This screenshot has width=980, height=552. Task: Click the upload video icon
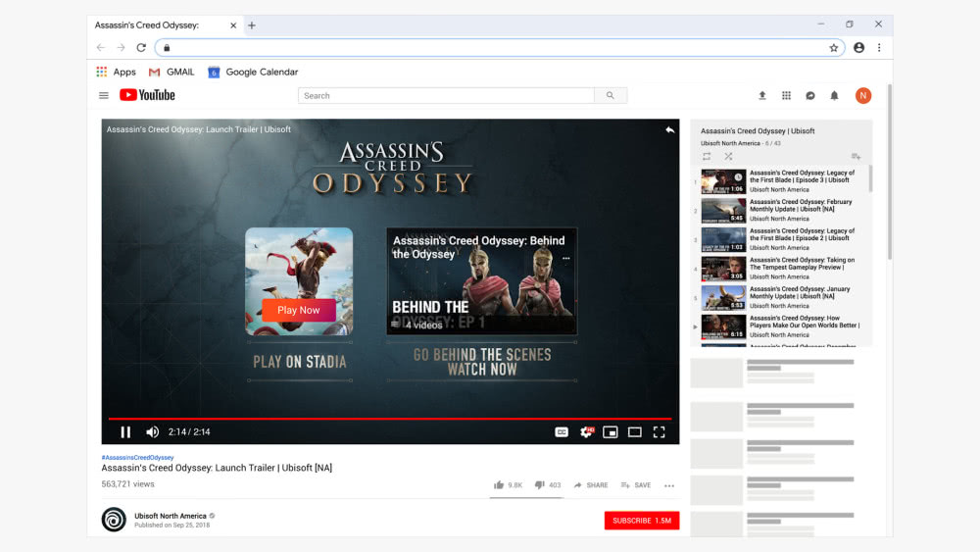coord(761,96)
